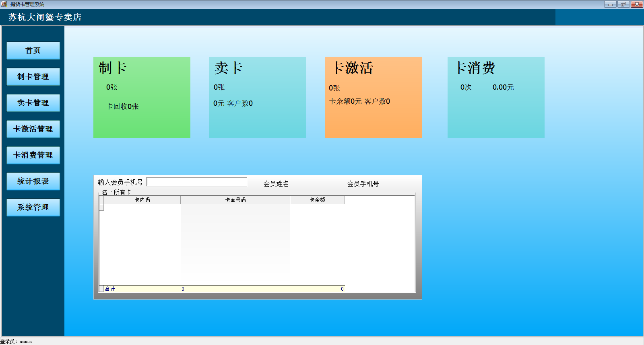This screenshot has width=644, height=345.
Task: Click the 卡面号码 column header
Action: [x=235, y=200]
